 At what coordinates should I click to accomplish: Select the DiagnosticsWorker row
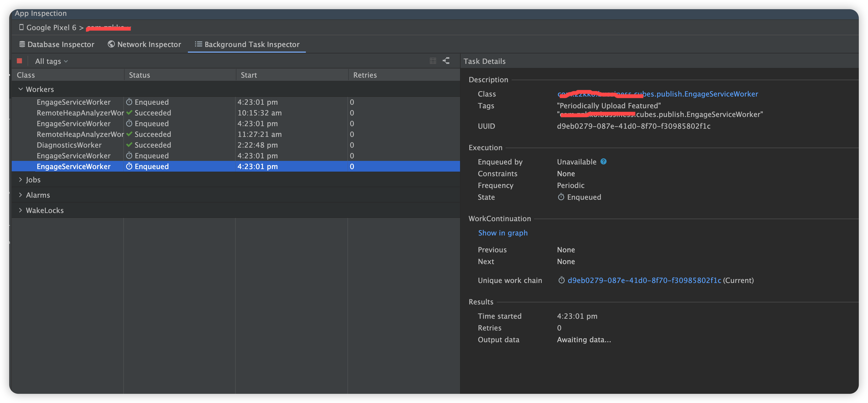click(x=69, y=145)
